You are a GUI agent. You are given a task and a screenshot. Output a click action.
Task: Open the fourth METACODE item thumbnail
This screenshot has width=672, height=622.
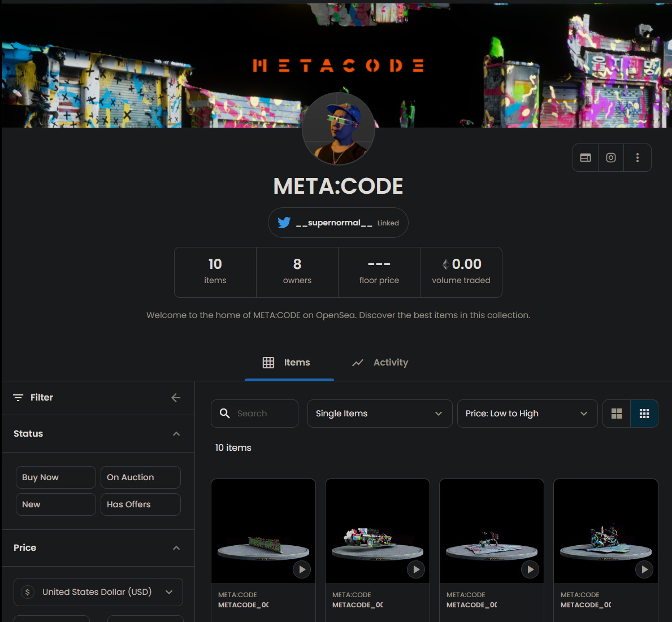click(605, 530)
